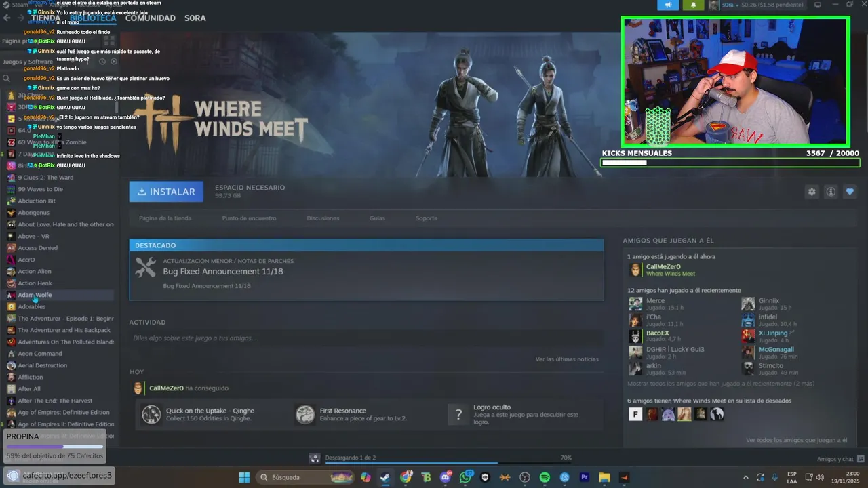
Task: Click the wrench patch notes icon
Action: [x=145, y=268]
